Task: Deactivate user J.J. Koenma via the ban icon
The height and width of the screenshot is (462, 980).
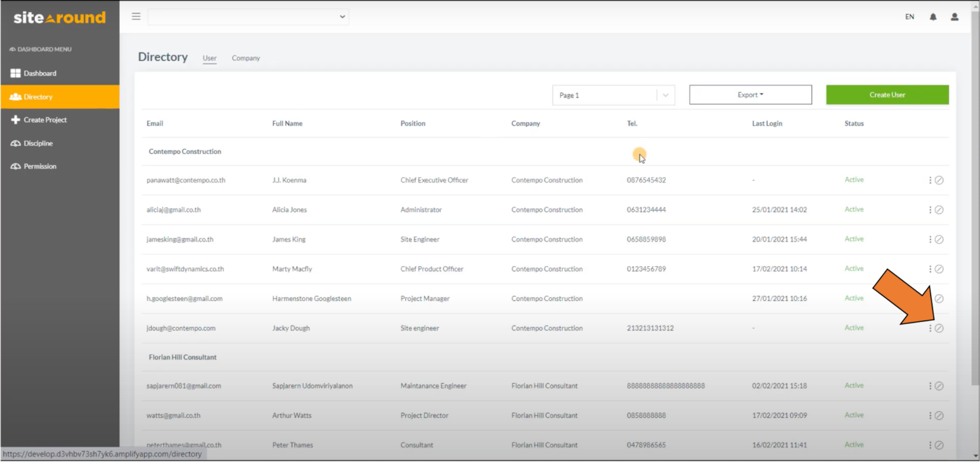Action: 939,180
